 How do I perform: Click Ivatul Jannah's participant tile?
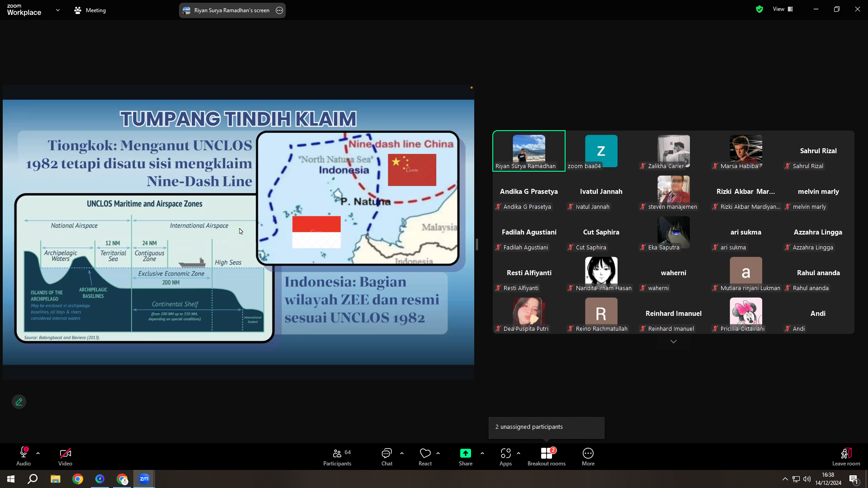tap(601, 192)
